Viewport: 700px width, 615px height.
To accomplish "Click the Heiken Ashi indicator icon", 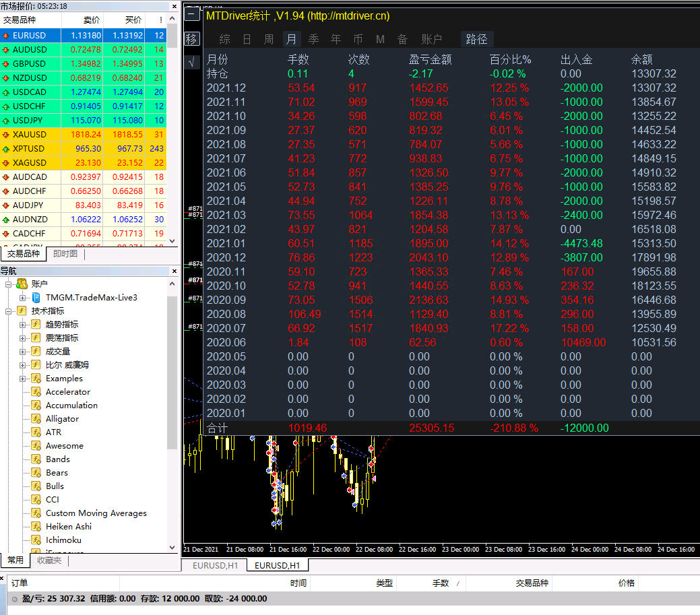I will pos(36,527).
